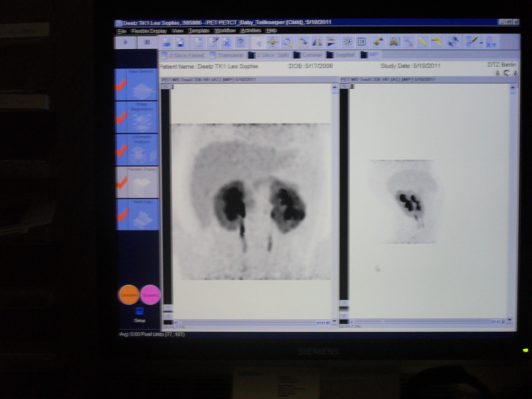Click left viewport vertical scrollbar down arrow
The image size is (532, 399).
click(x=335, y=321)
